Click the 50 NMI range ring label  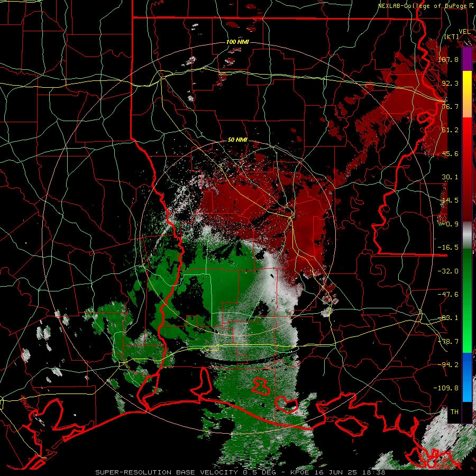(x=237, y=140)
